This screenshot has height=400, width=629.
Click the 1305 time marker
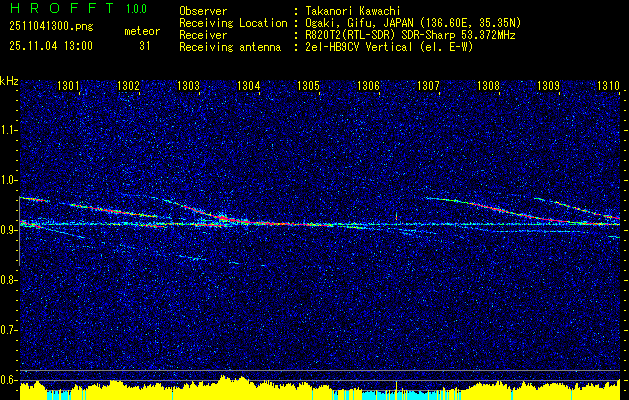308,85
